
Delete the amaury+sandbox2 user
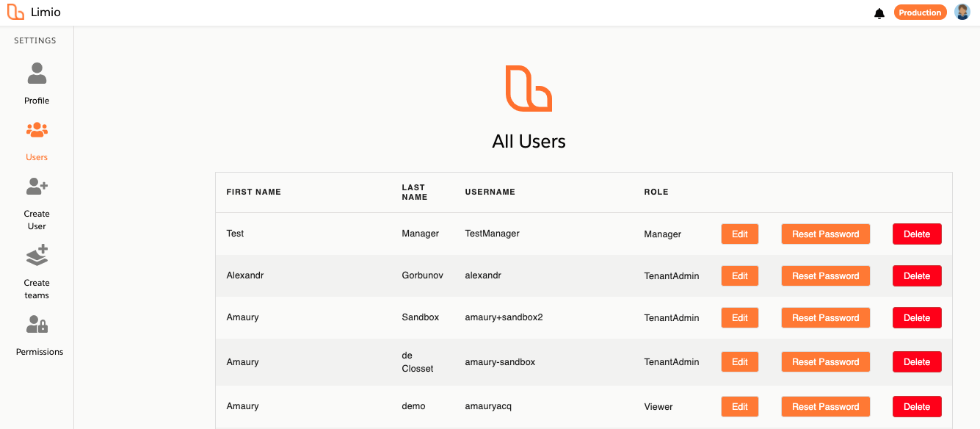click(916, 318)
